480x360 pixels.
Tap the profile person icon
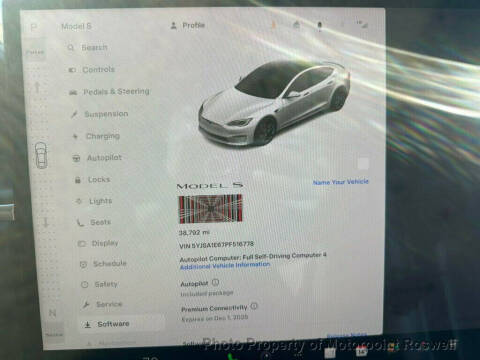pyautogui.click(x=173, y=26)
